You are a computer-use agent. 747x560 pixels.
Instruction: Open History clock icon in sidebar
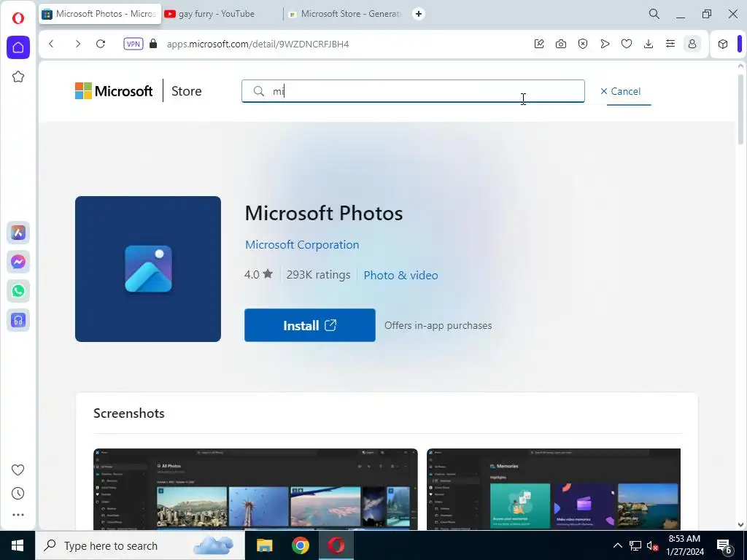[18, 494]
